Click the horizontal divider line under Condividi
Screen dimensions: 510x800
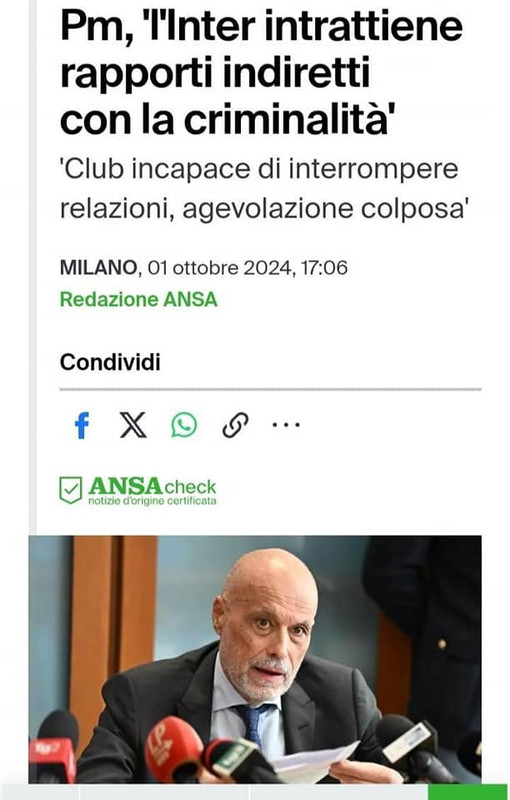pos(270,389)
